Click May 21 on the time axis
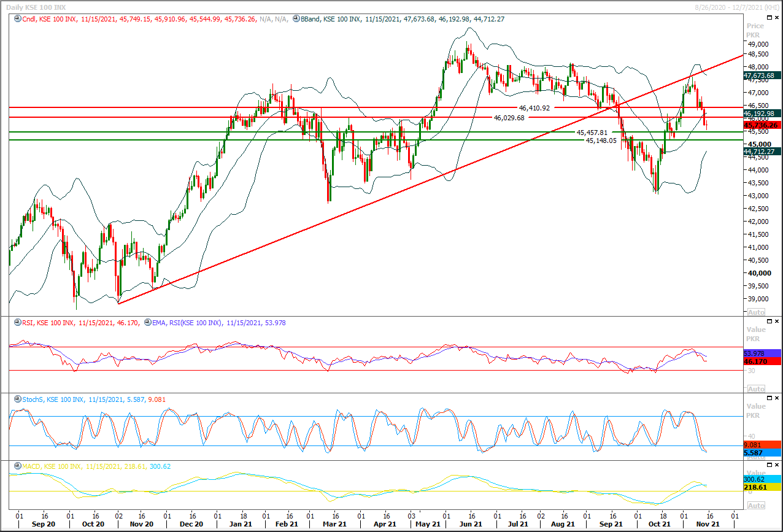783x532 pixels. coord(428,524)
